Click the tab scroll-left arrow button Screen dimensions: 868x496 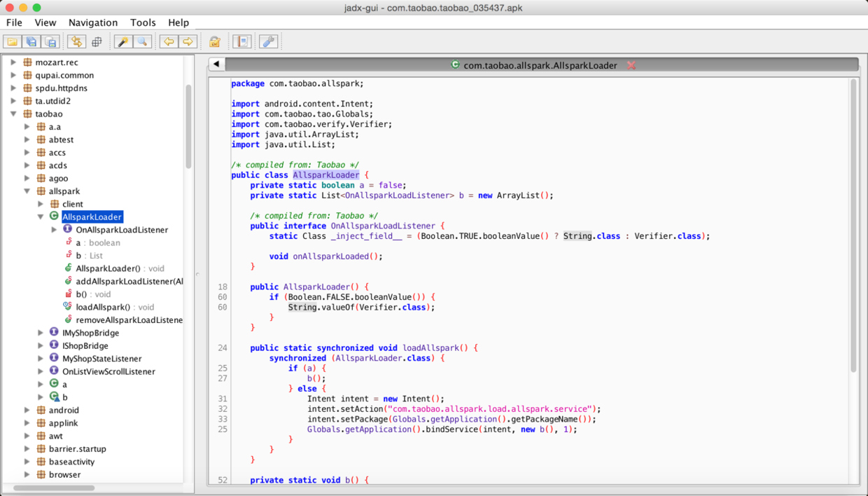(x=217, y=64)
